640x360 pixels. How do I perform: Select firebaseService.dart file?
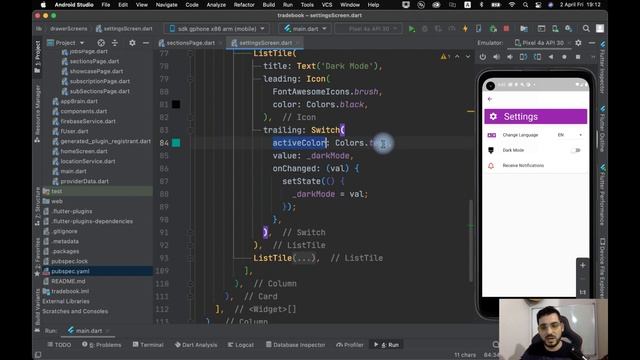point(87,121)
